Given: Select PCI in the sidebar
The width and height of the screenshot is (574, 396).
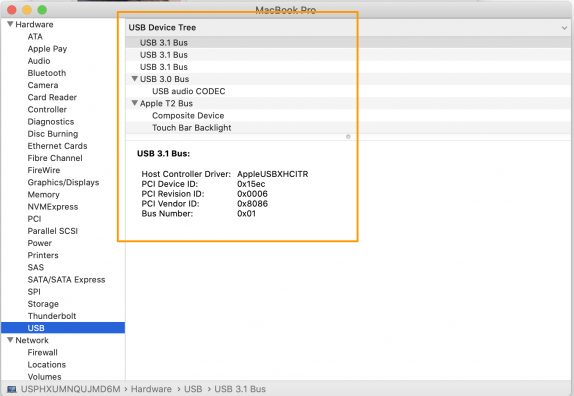Looking at the screenshot, I should pos(34,218).
